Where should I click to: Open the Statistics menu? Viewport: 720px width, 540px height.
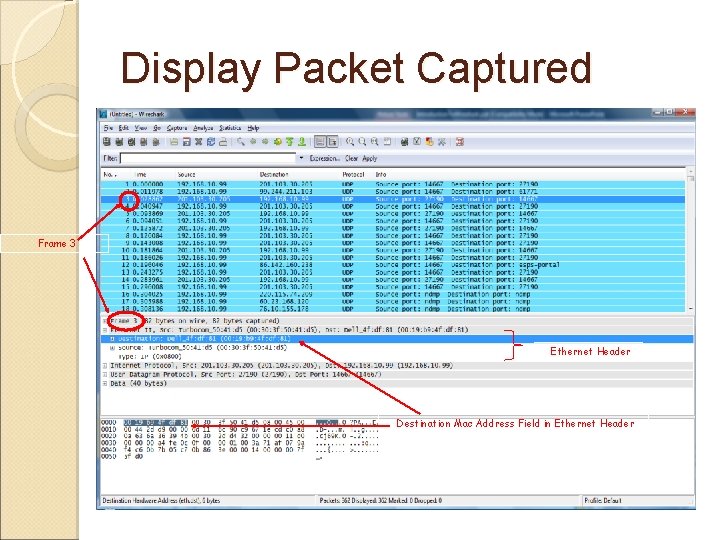click(230, 128)
